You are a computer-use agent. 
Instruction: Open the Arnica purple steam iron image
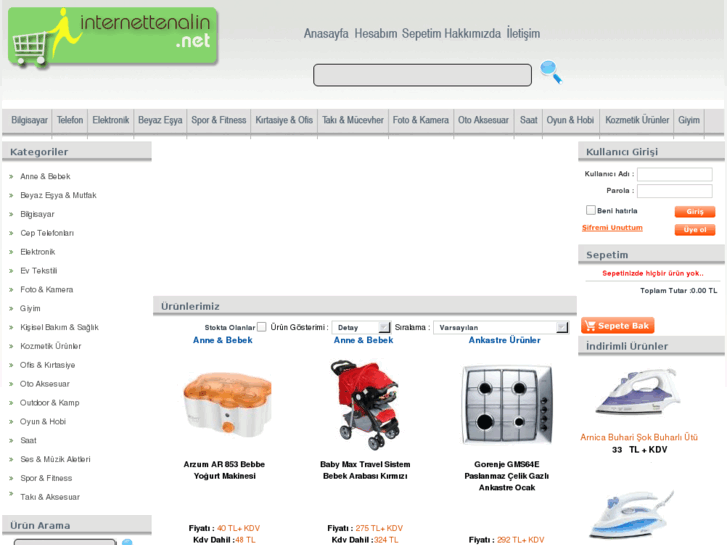638,393
